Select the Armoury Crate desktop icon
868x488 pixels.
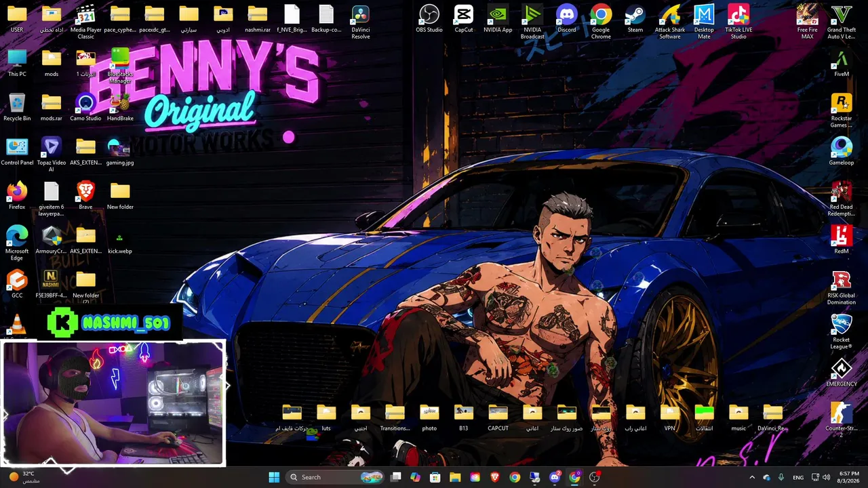pyautogui.click(x=51, y=241)
